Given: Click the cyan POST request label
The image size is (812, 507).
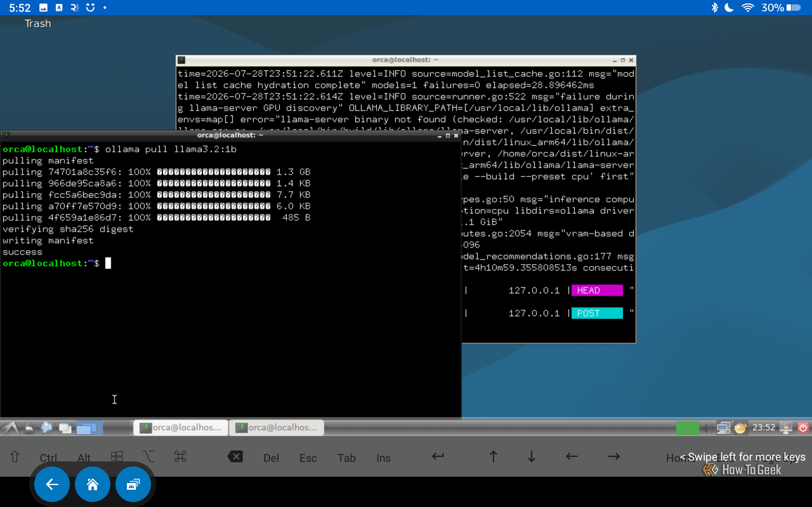Looking at the screenshot, I should coord(597,313).
